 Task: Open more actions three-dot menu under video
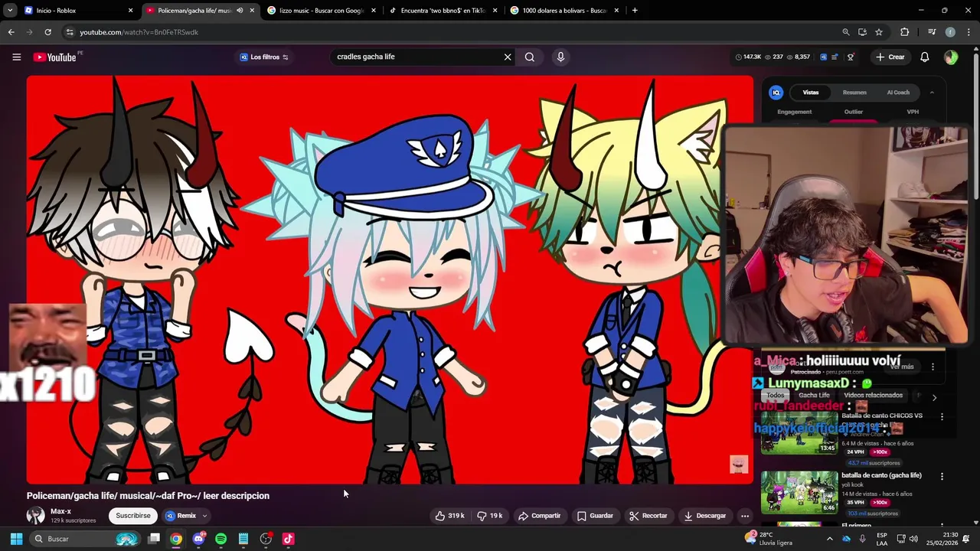pyautogui.click(x=744, y=516)
